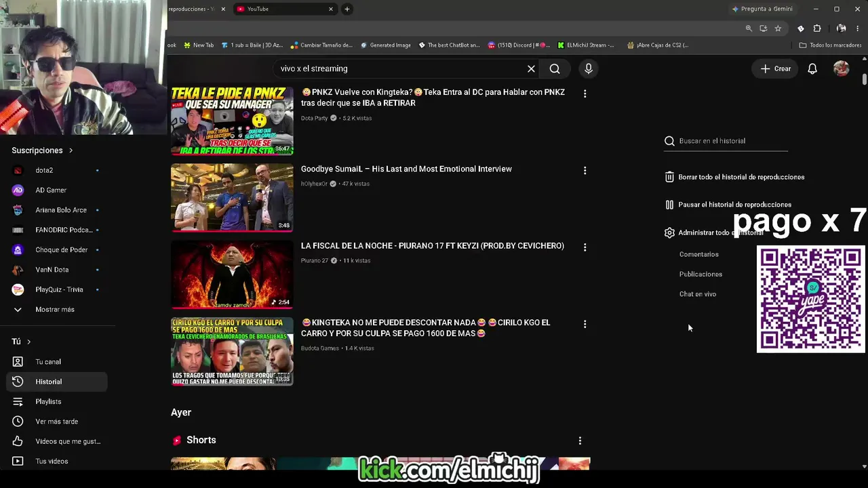The image size is (868, 488).
Task: Open the Choque de Poder subscription channel
Action: [57, 250]
